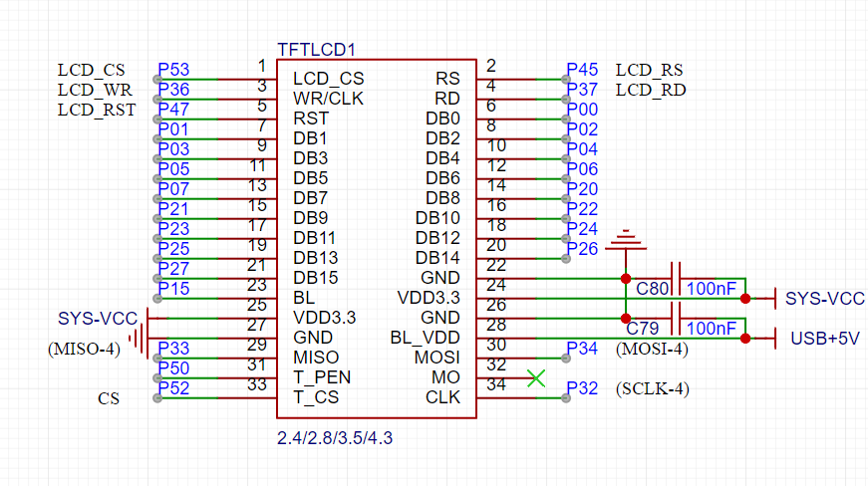Image resolution: width=868 pixels, height=486 pixels.
Task: Click the (SCLK-4) annotation text
Action: (653, 389)
